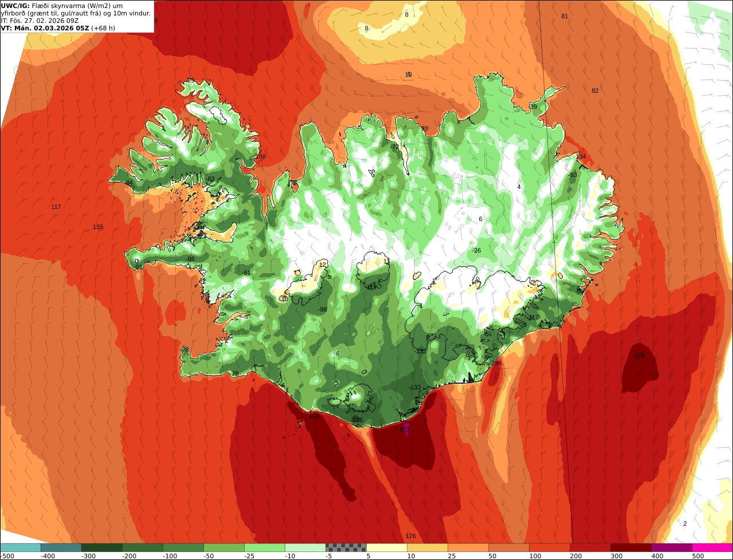Click the -88 value on the Snæfellsnes peninsula
Viewport: 733px width, 560px height.
[x=190, y=259]
